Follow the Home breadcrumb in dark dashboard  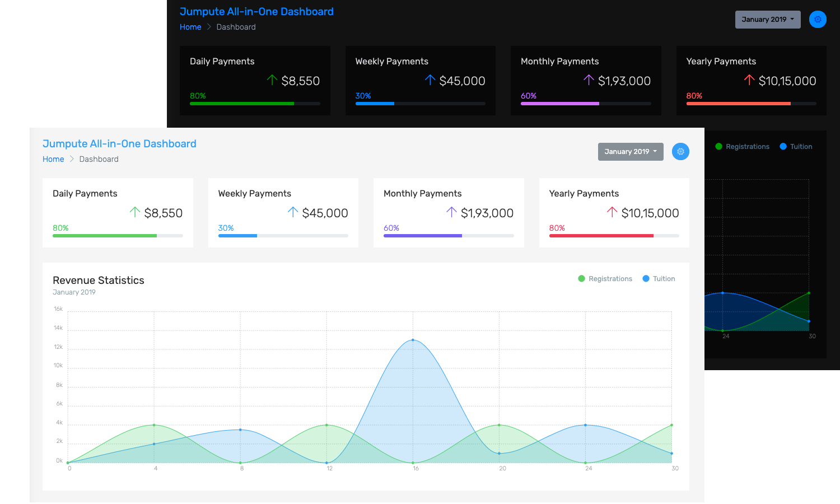point(190,27)
